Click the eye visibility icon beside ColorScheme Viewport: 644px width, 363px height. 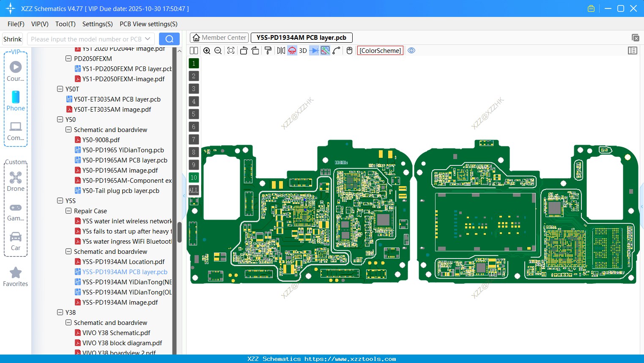coord(411,50)
